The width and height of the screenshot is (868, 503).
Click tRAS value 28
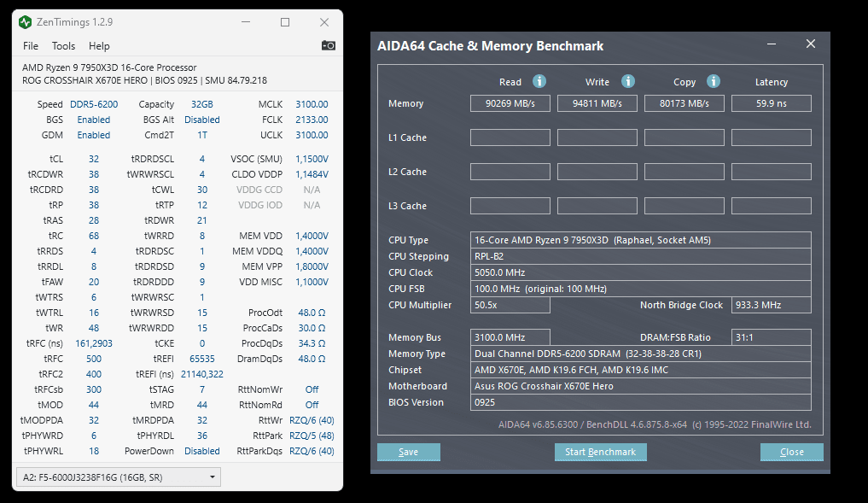(x=94, y=220)
